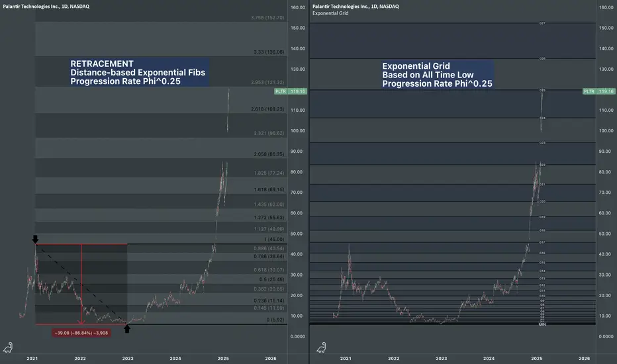This screenshot has height=364, width=617.
Task: Select black down arrow at 2021 peak
Action: (x=35, y=239)
